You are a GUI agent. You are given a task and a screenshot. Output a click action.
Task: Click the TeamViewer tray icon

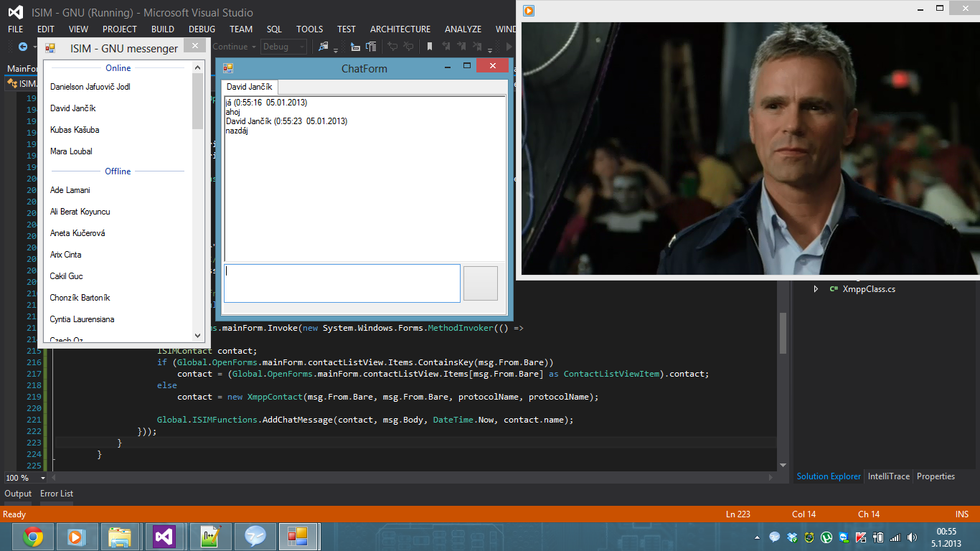[x=843, y=537]
